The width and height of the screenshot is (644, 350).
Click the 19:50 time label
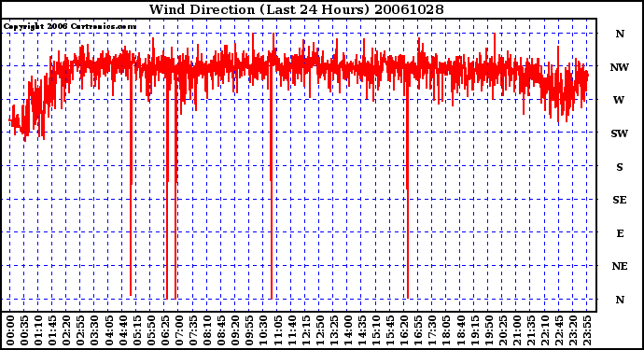click(x=488, y=330)
